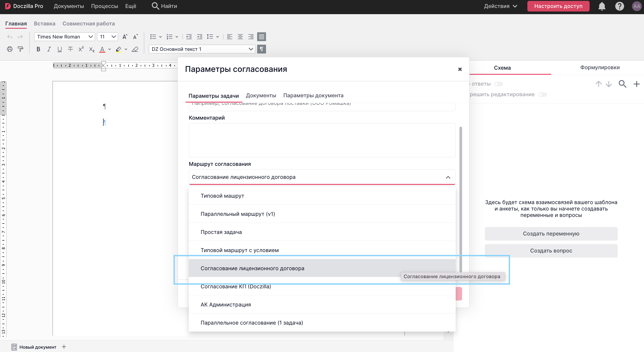Open the Формулировки tab
644x352 pixels.
(x=600, y=67)
